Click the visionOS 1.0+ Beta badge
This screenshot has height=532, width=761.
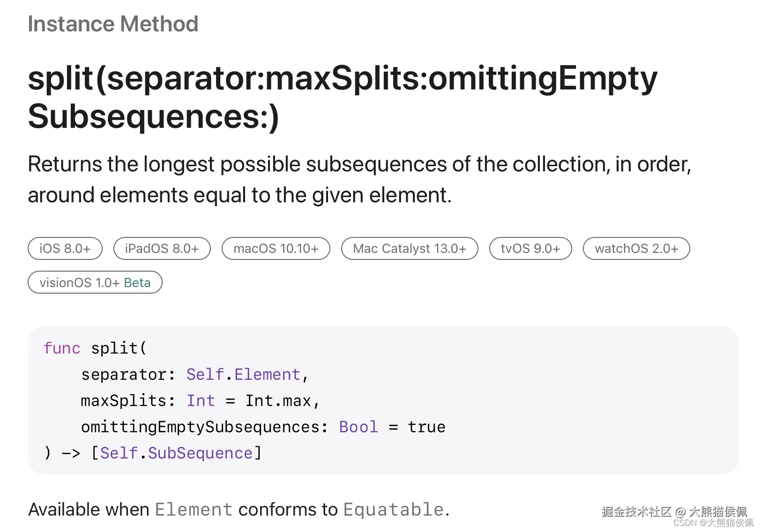click(95, 282)
